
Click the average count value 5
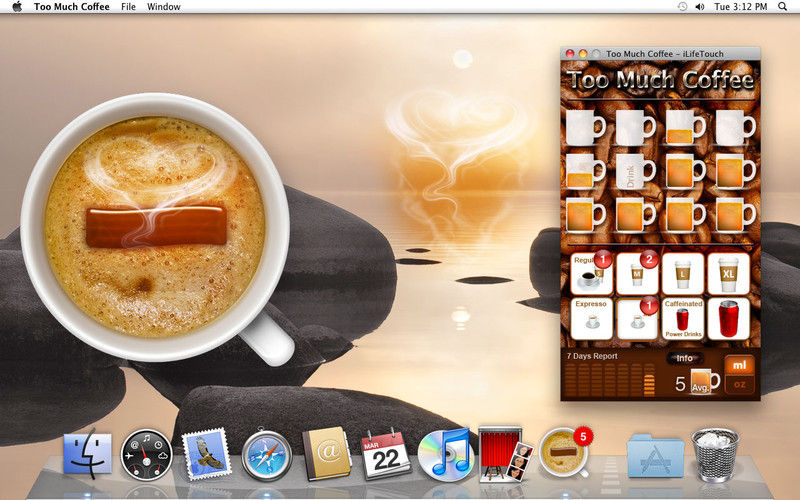[680, 384]
